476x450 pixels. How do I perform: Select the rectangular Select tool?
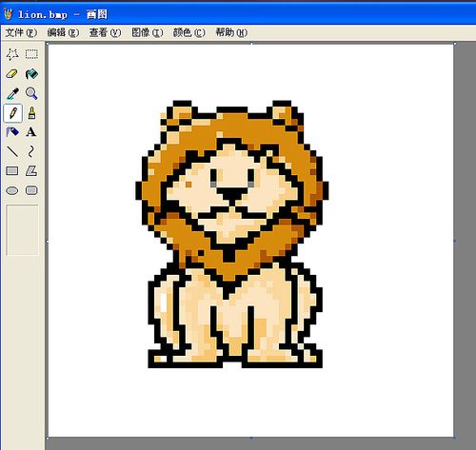tap(31, 54)
